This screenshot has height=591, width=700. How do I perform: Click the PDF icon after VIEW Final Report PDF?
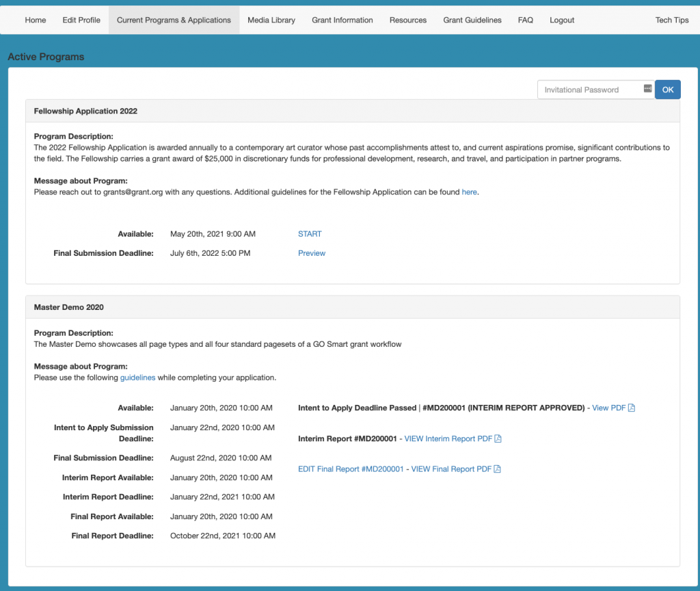tap(497, 469)
